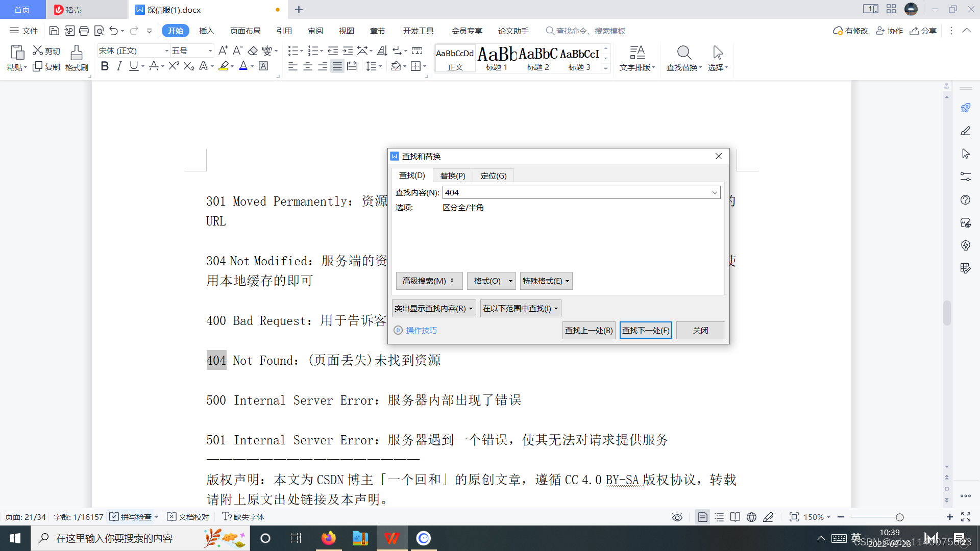980x551 pixels.
Task: Toggle italic formatting
Action: pyautogui.click(x=119, y=66)
